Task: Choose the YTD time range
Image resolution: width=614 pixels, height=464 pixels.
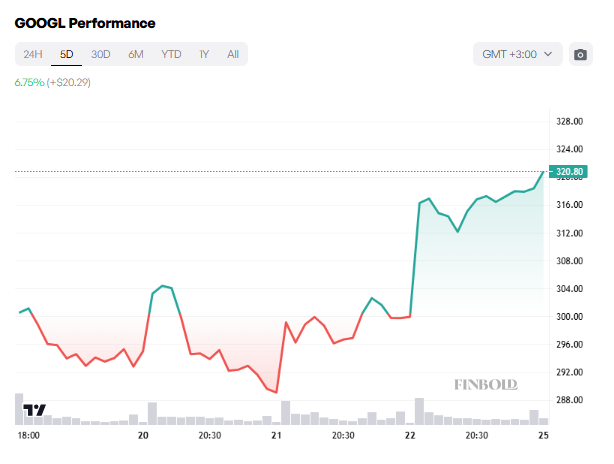Action: (x=171, y=54)
